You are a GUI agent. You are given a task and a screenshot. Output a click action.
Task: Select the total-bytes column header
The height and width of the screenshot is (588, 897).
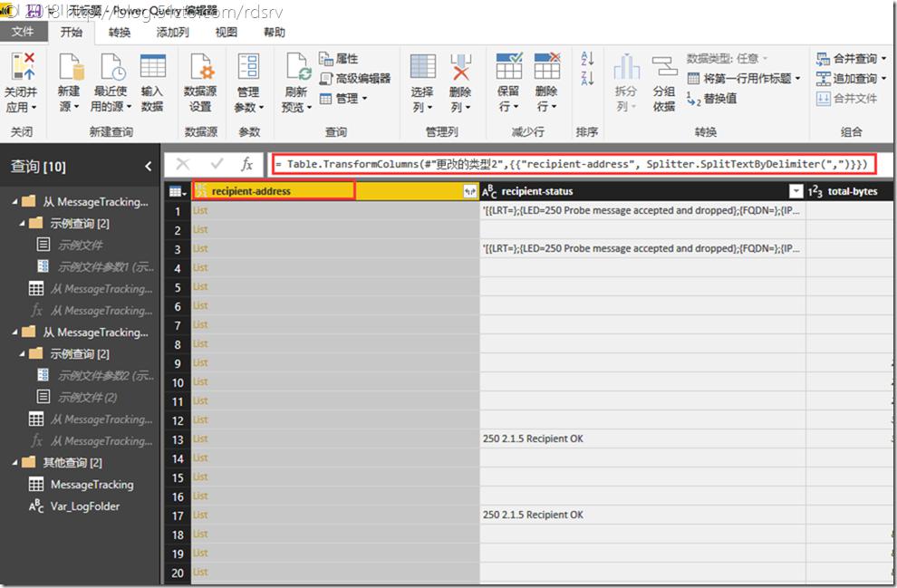[849, 191]
